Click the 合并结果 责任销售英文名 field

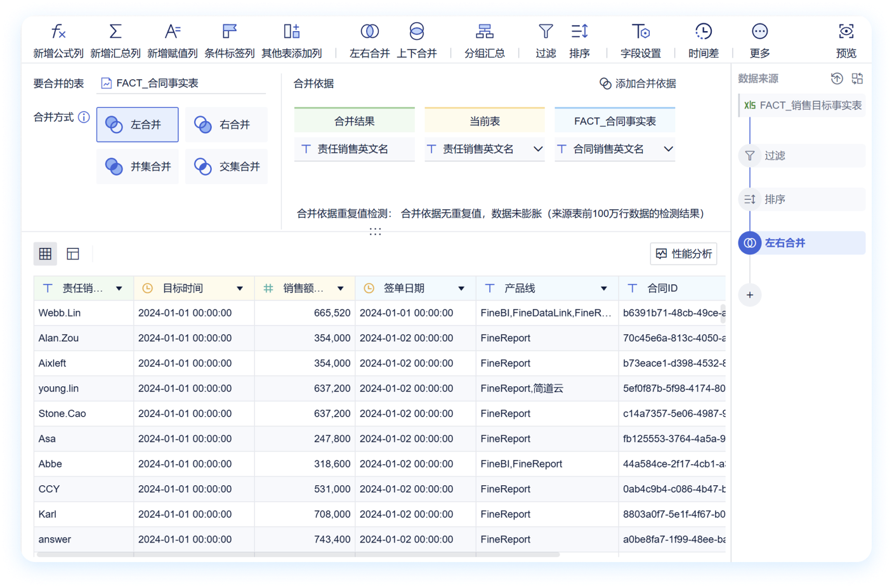(x=355, y=149)
